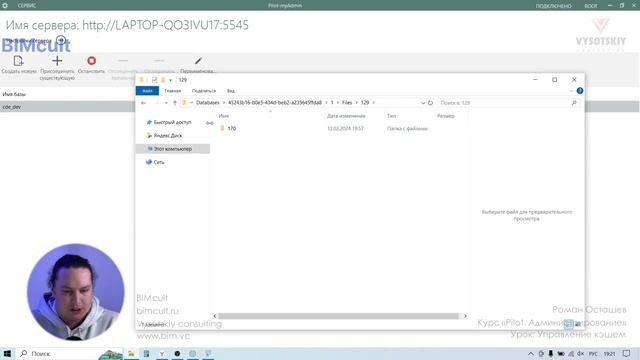Click '129' in the address breadcrumb
This screenshot has height=360, width=640.
[365, 103]
